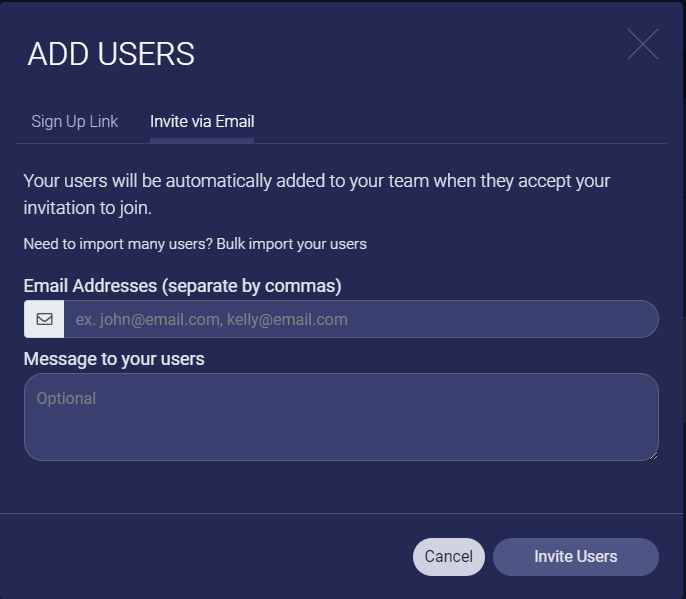Click the Optional placeholder text
The height and width of the screenshot is (599, 686).
pyautogui.click(x=66, y=399)
